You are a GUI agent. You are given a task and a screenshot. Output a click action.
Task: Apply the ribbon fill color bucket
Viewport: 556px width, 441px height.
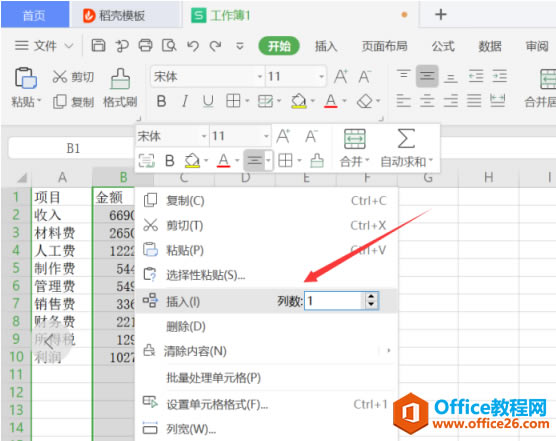coord(299,101)
